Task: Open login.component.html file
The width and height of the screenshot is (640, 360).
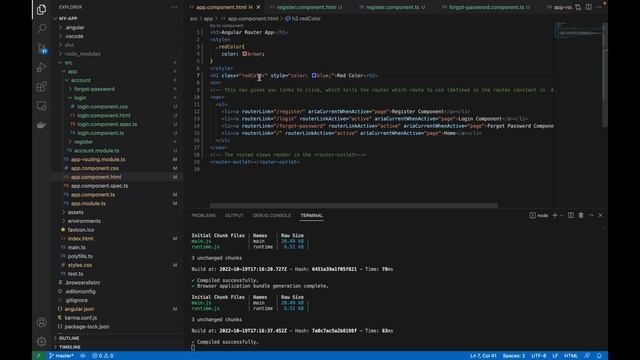Action: point(104,115)
